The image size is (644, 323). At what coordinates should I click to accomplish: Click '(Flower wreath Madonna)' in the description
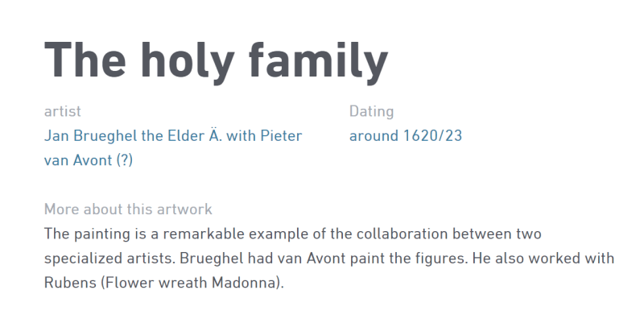[x=192, y=283]
